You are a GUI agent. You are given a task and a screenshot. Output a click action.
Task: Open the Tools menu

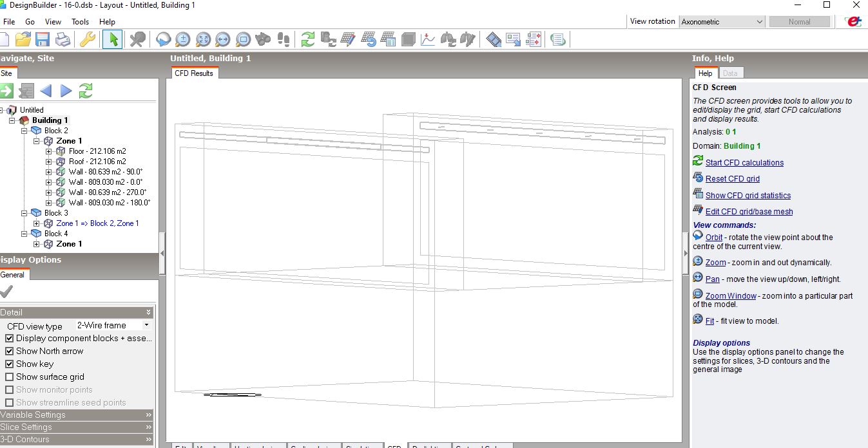pyautogui.click(x=80, y=21)
